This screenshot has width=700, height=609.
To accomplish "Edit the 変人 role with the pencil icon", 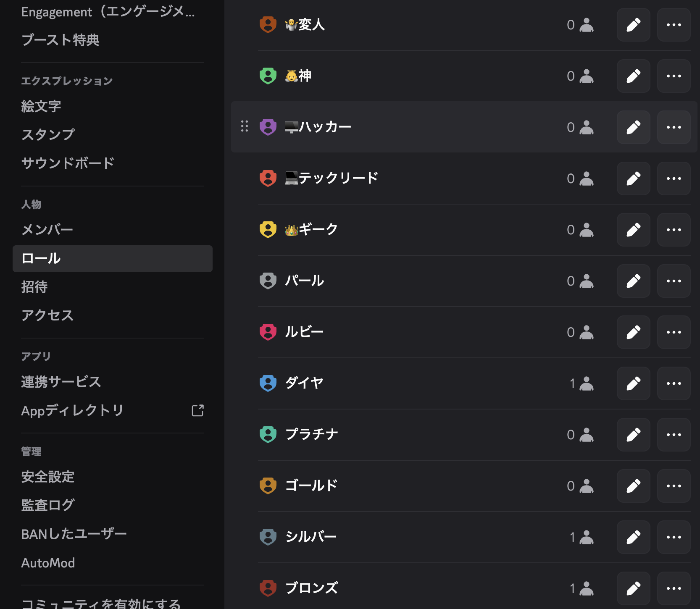I will coord(633,25).
